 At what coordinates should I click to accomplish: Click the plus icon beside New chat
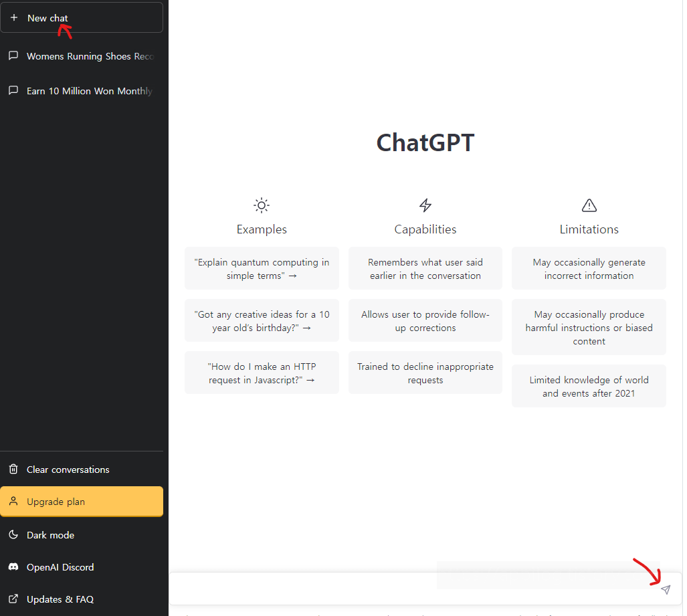tap(14, 17)
